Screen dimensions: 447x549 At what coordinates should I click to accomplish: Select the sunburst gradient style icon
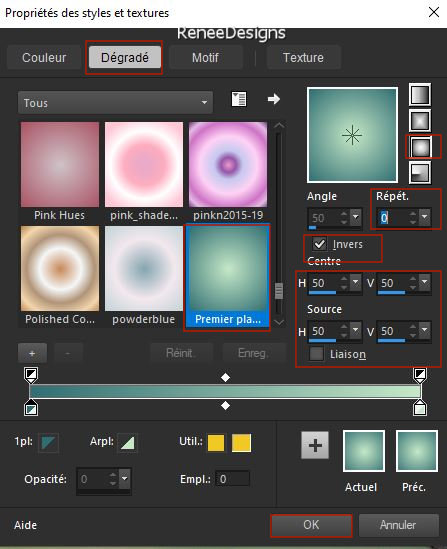click(420, 147)
